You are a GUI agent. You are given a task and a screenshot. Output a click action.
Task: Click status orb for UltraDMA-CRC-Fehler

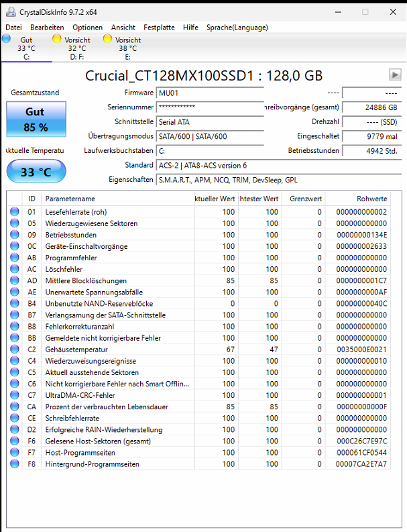15,395
